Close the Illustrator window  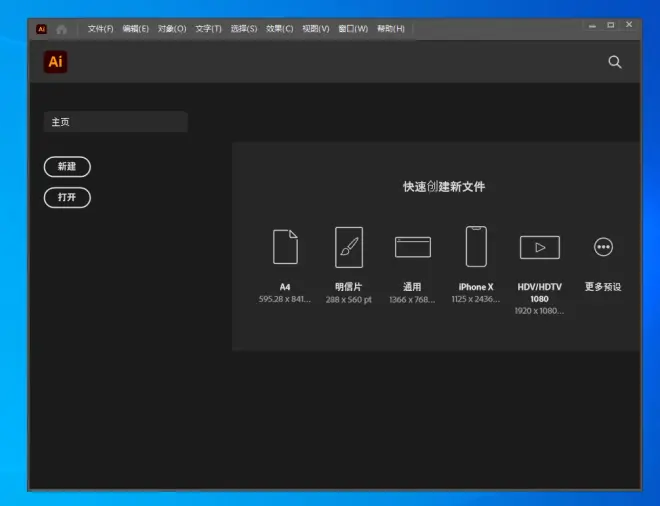629,25
